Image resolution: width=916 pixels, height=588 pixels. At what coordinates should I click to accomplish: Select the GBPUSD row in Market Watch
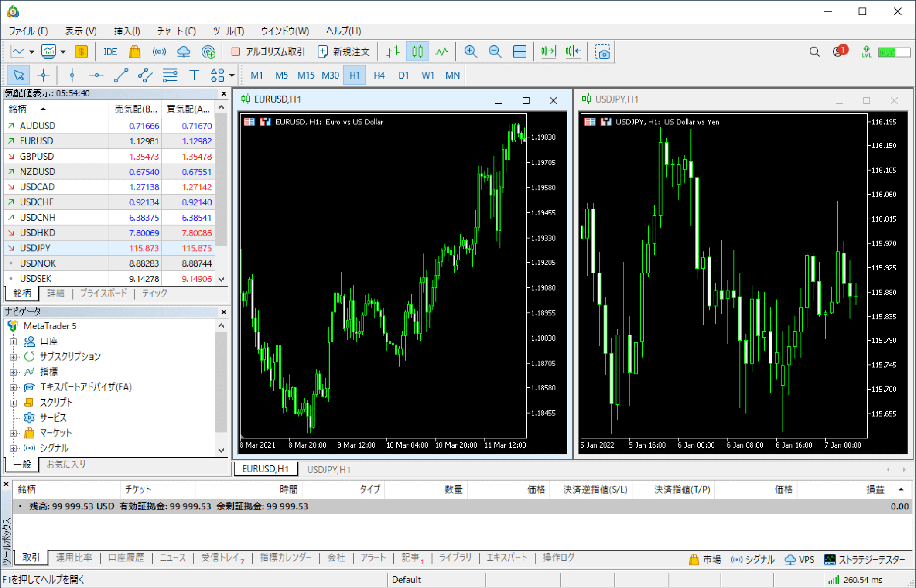pyautogui.click(x=109, y=156)
